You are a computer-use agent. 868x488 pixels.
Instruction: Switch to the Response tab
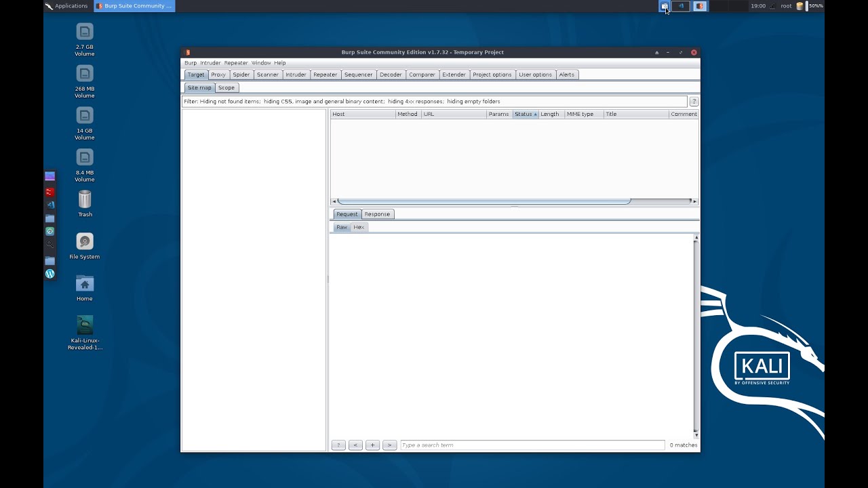(x=377, y=214)
